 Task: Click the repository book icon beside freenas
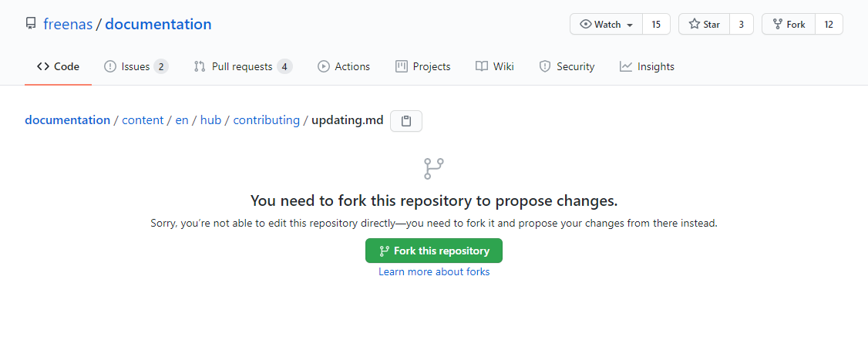pos(31,24)
